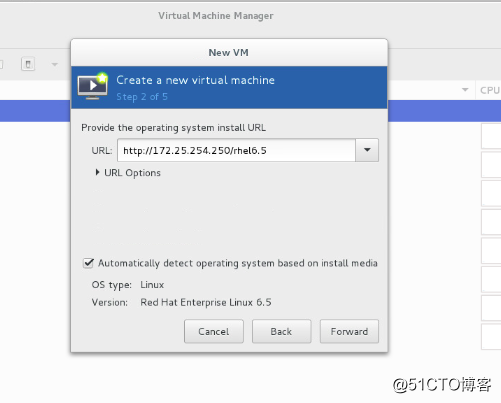Click the Back button in New VM dialog
The image size is (501, 403).
(281, 331)
